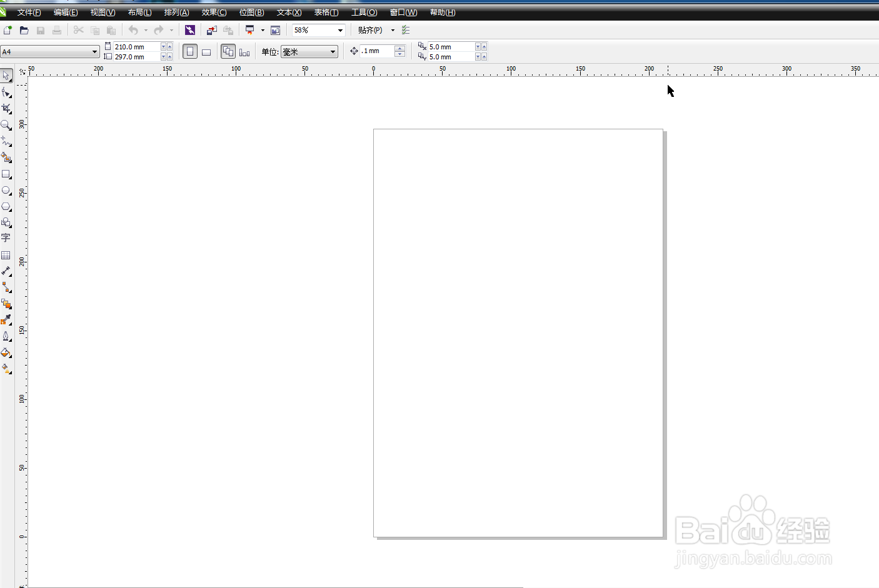Click the purple arrow toolbar icon
This screenshot has width=879, height=588.
click(190, 30)
